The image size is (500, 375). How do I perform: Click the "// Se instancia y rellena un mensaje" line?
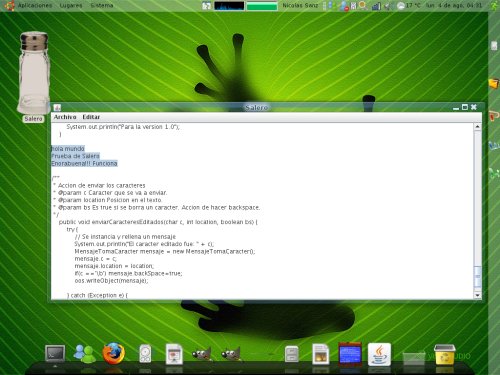click(x=125, y=237)
